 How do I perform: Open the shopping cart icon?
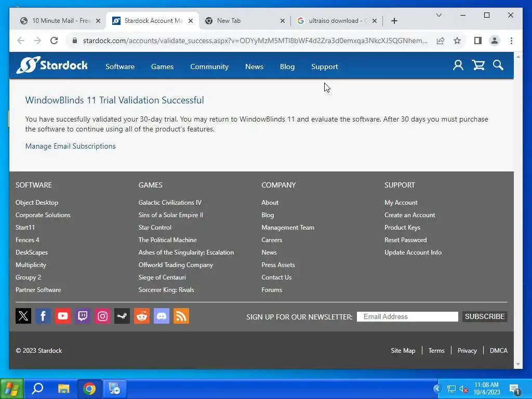tap(478, 65)
